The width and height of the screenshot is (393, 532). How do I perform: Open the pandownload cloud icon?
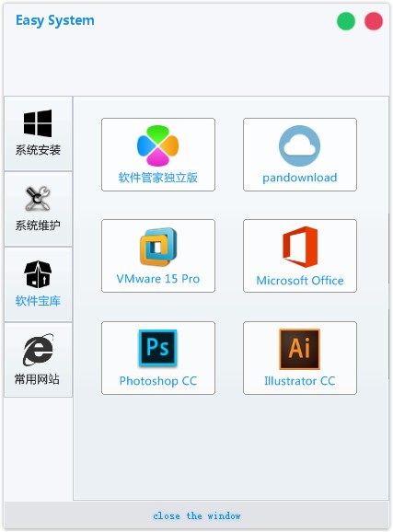tap(299, 145)
